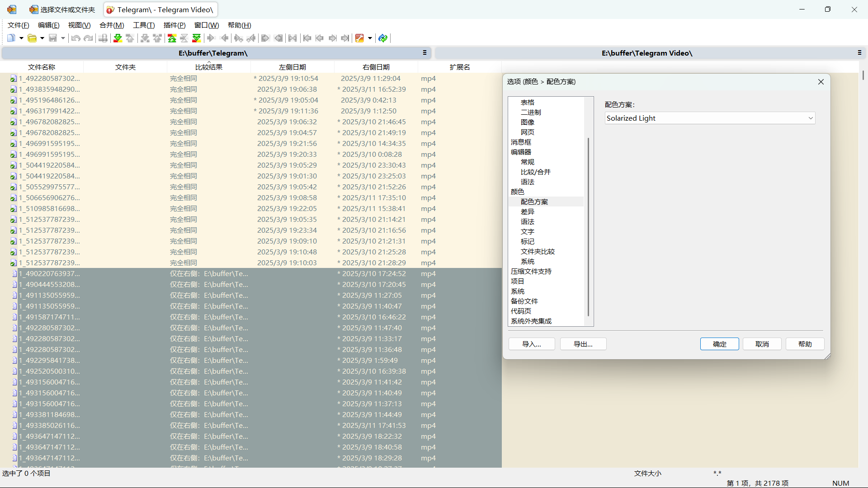Click the 导出... button to export settings
The width and height of the screenshot is (868, 488).
pyautogui.click(x=583, y=344)
